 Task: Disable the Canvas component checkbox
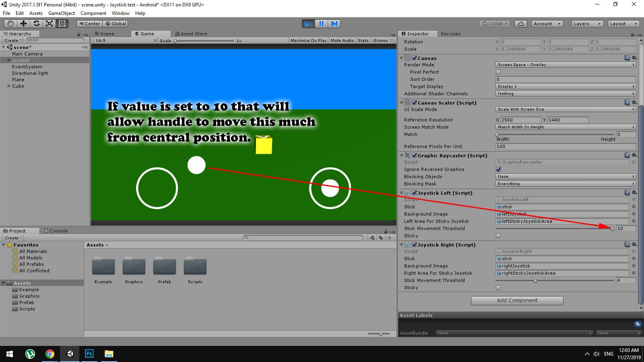point(414,58)
